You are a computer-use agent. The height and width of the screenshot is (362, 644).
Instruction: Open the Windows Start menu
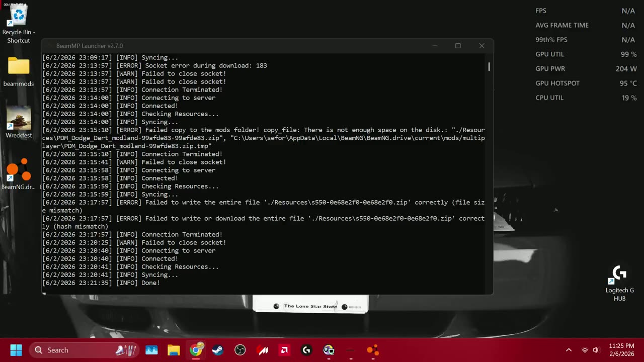pos(16,350)
